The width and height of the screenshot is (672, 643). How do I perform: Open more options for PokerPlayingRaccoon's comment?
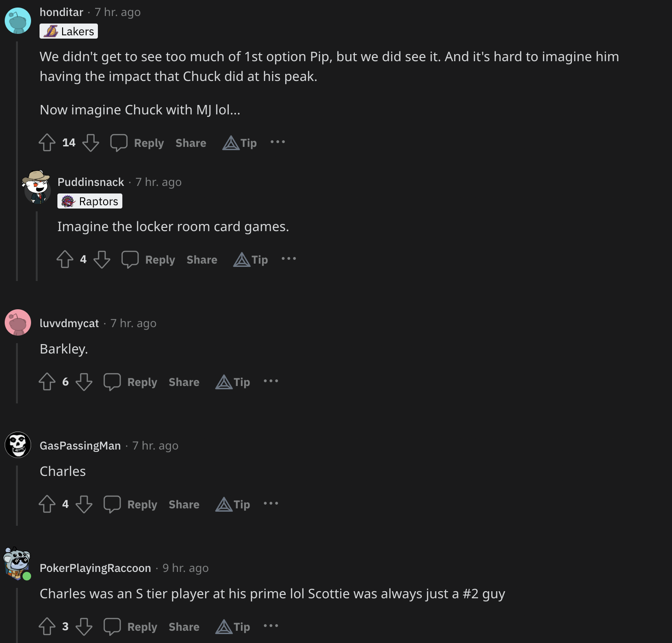pos(271,626)
